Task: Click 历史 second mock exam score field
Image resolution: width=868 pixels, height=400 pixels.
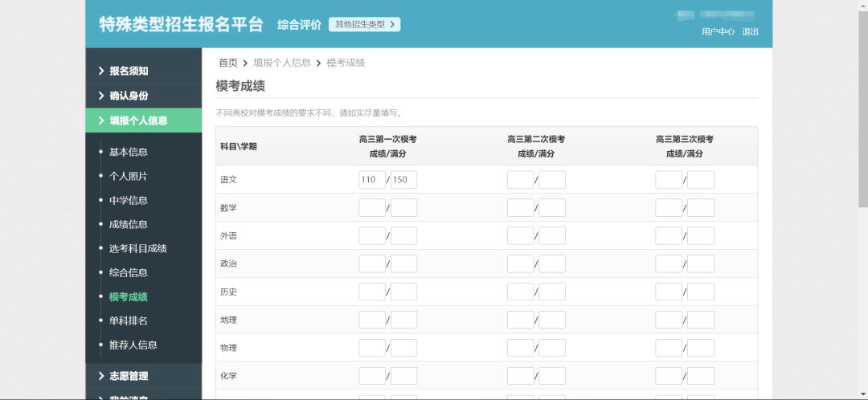Action: (520, 292)
